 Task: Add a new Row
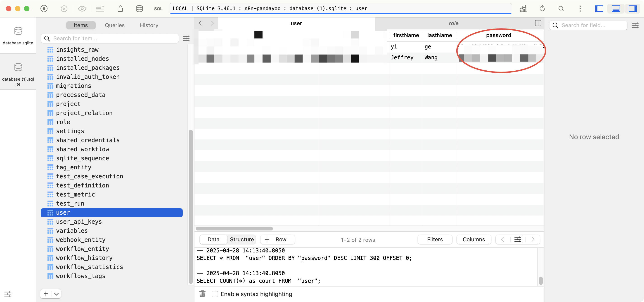(277, 239)
